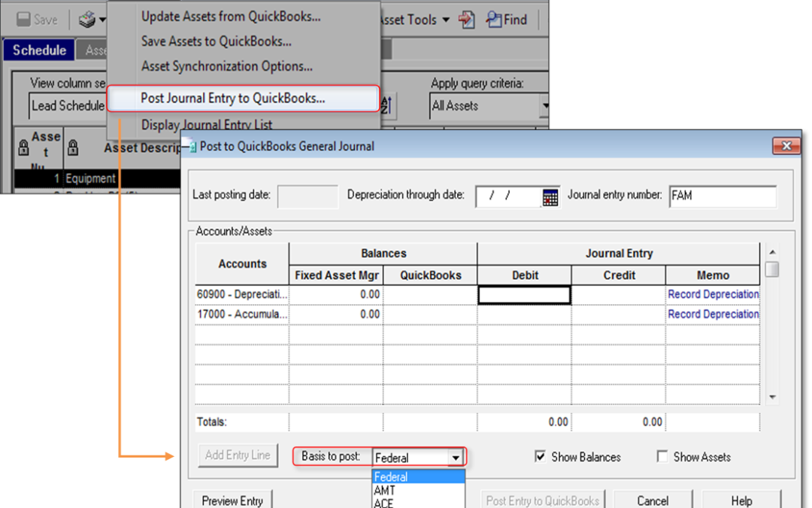The image size is (812, 508).
Task: Open the Basis to post dropdown
Action: [x=455, y=458]
